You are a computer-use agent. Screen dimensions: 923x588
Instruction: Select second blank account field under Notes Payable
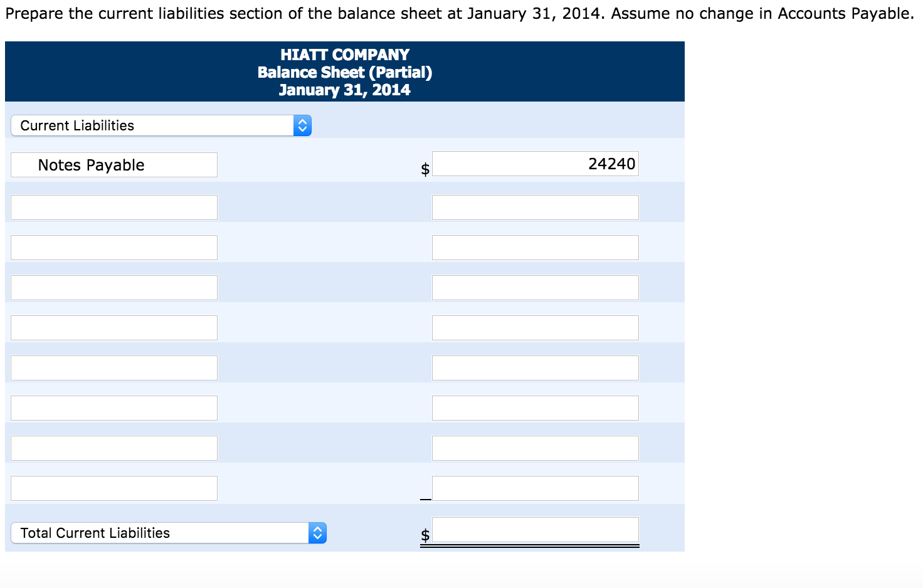(x=114, y=248)
